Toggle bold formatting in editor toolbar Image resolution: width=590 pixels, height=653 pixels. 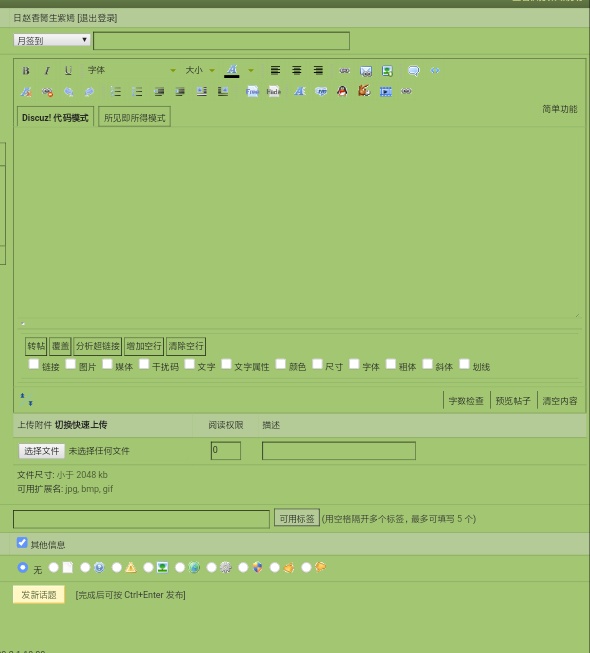[x=26, y=70]
